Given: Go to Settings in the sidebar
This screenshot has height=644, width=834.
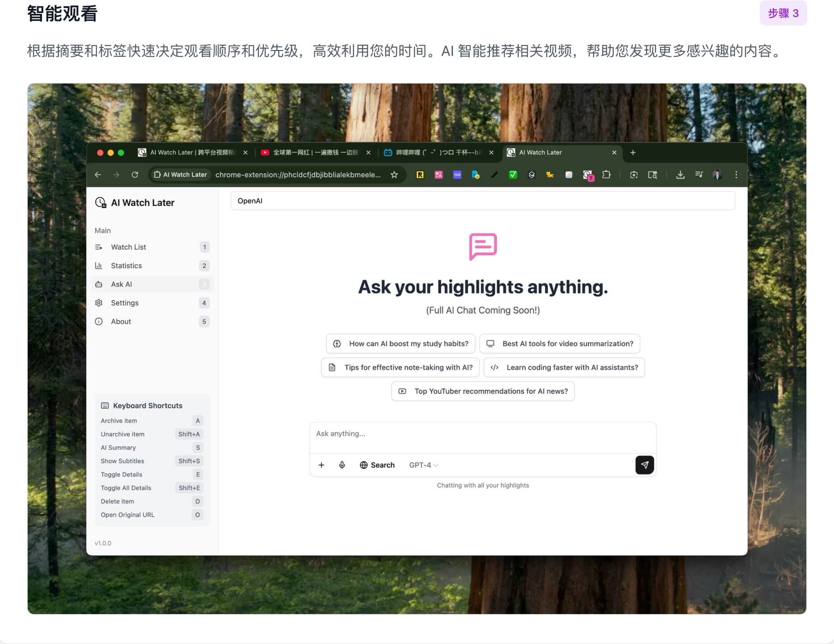Looking at the screenshot, I should [125, 303].
